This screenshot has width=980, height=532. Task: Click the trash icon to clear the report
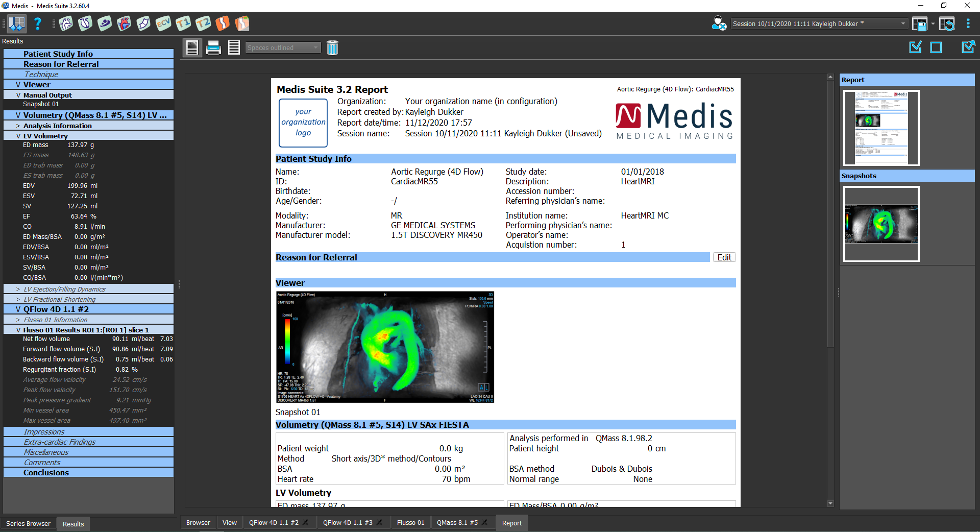click(x=332, y=47)
